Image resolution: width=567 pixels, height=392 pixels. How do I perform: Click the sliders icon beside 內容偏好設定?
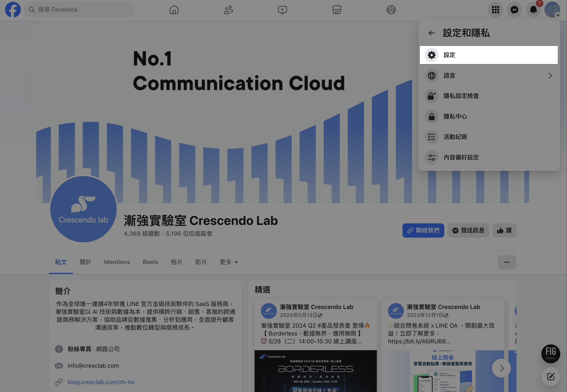coord(432,157)
